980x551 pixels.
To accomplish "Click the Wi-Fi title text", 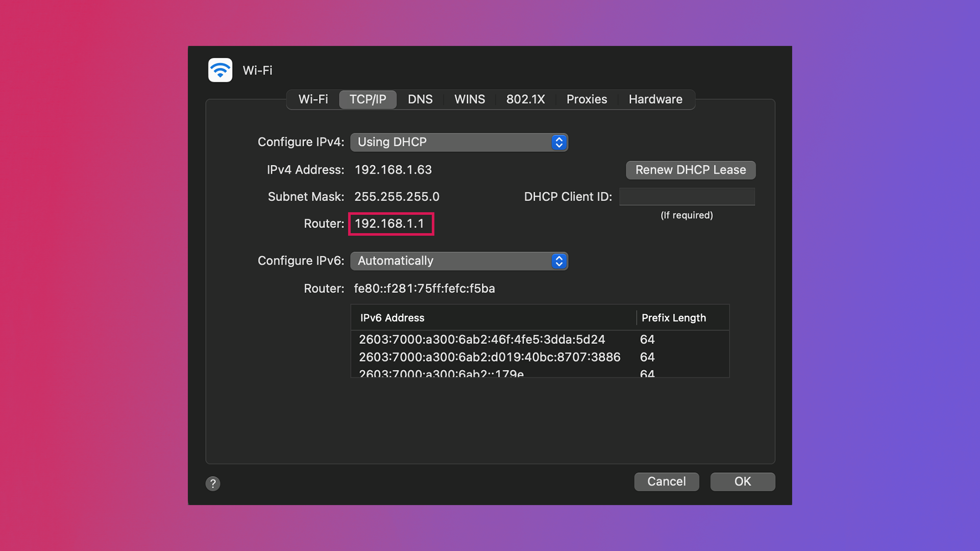I will tap(257, 70).
